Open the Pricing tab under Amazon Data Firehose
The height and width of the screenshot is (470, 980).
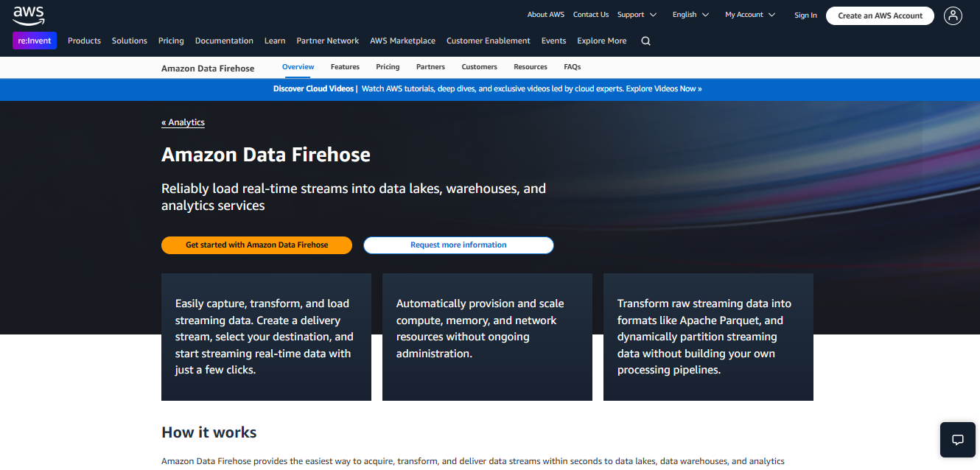click(388, 67)
